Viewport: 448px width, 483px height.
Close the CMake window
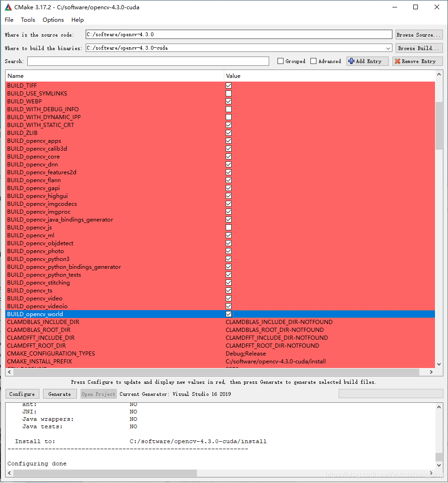[x=436, y=7]
